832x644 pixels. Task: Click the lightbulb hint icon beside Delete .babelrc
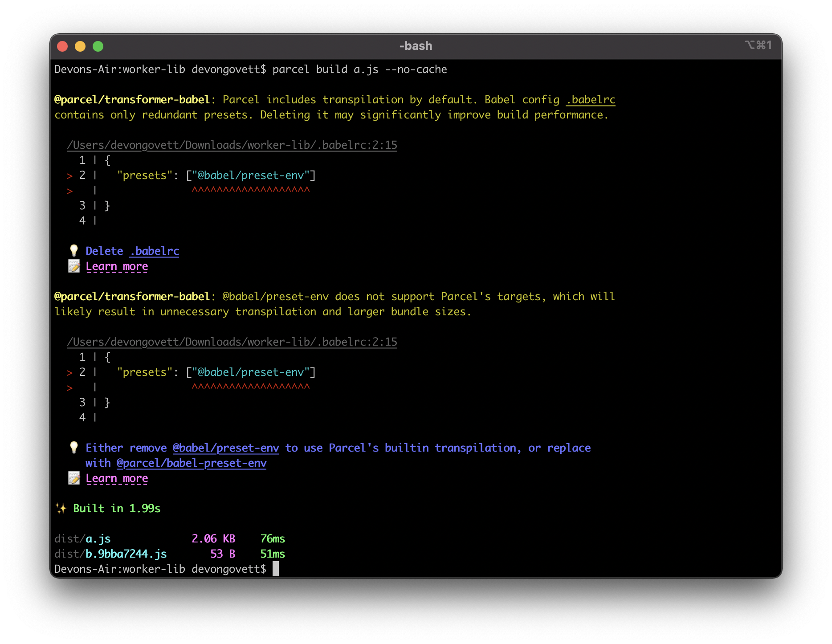tap(73, 250)
